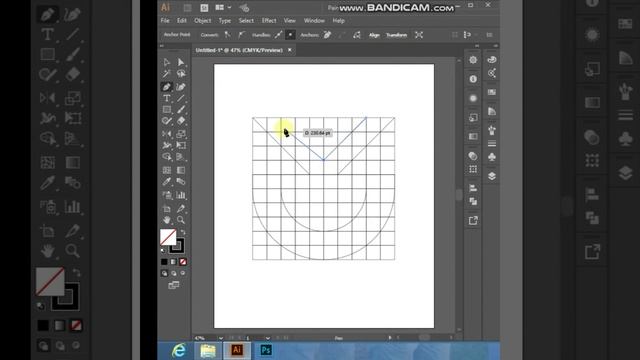Viewport: 640px width, 360px height.
Task: Select the Blend tool
Action: point(181,182)
